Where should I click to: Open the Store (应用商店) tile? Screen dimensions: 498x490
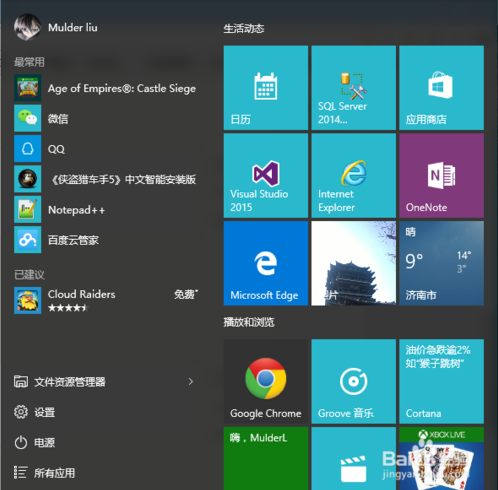(441, 88)
